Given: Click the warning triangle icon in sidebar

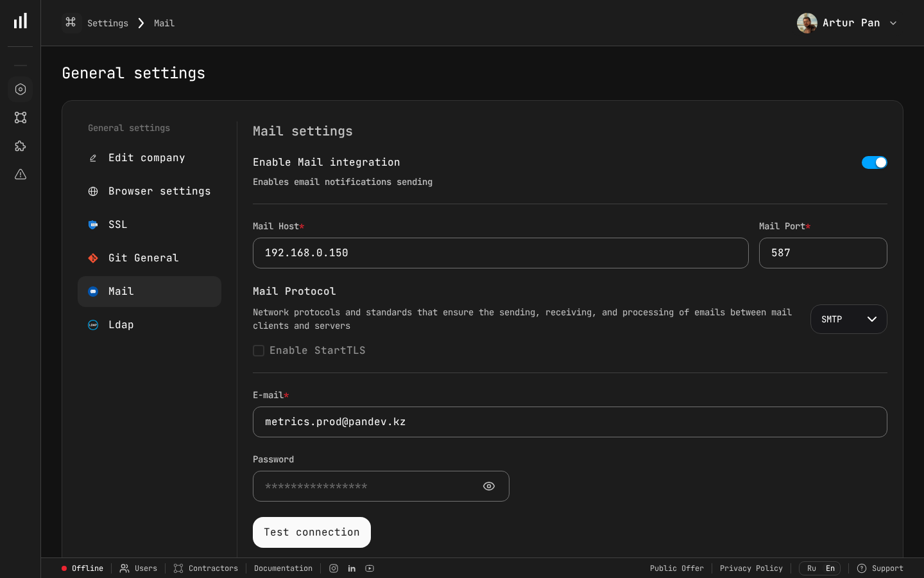Looking at the screenshot, I should pos(20,174).
